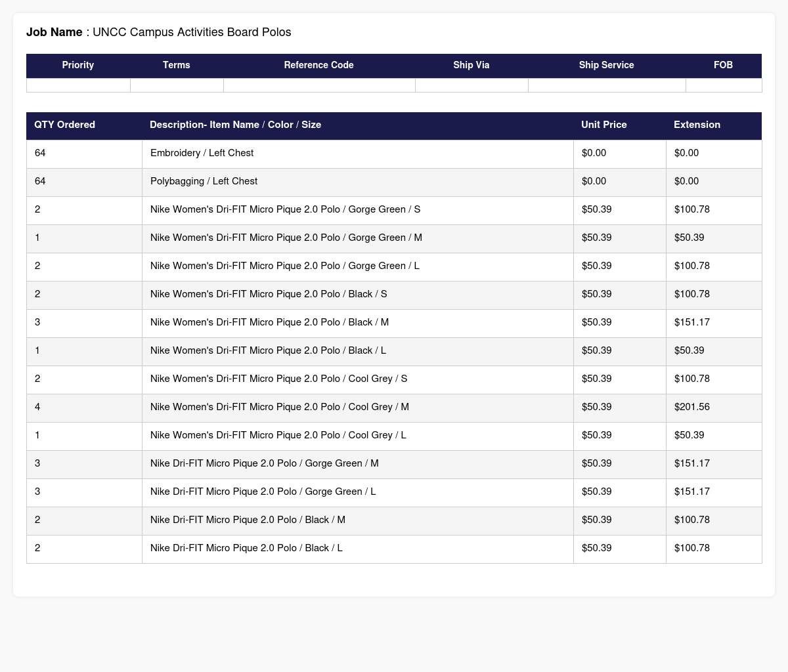Click quantity 3 in Women's Black / M row
This screenshot has height=672, width=788.
37,322
